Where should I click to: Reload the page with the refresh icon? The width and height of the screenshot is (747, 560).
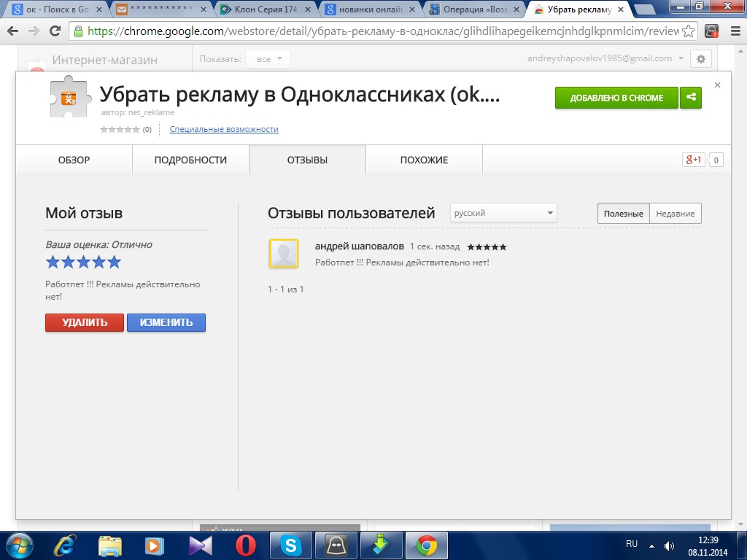(x=55, y=31)
